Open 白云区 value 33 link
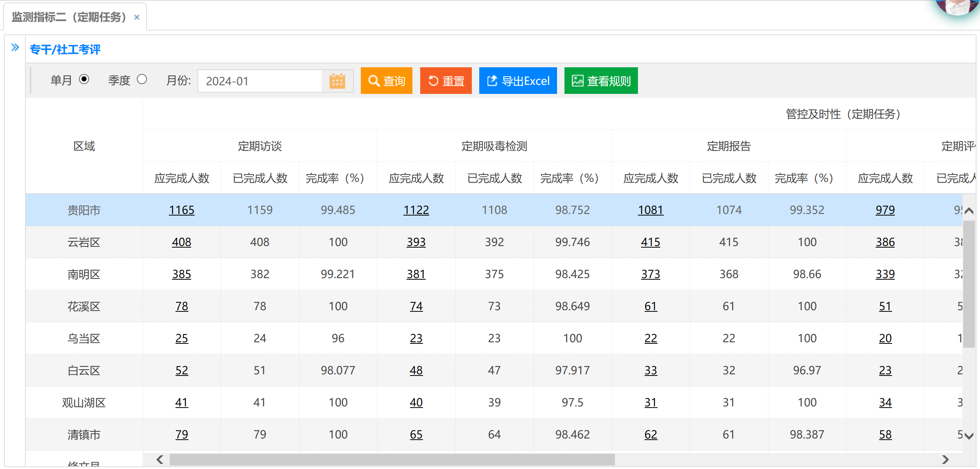The width and height of the screenshot is (980, 469). 651,370
